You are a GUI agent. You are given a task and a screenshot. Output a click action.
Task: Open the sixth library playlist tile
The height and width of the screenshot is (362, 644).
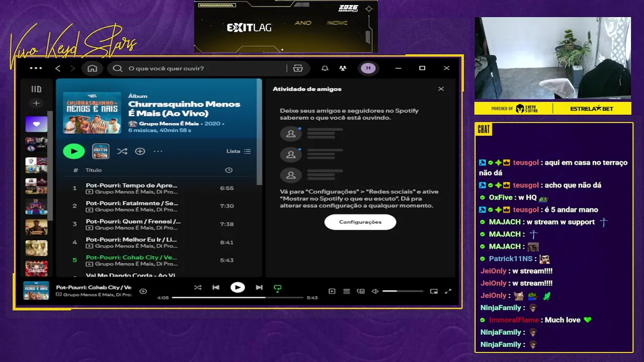pyautogui.click(x=36, y=227)
